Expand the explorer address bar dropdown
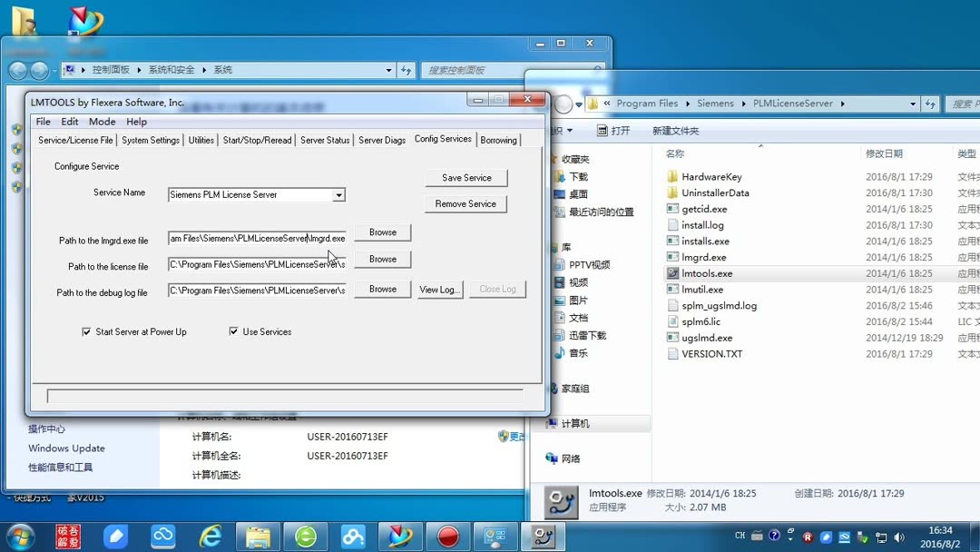Image resolution: width=980 pixels, height=552 pixels. click(x=915, y=103)
